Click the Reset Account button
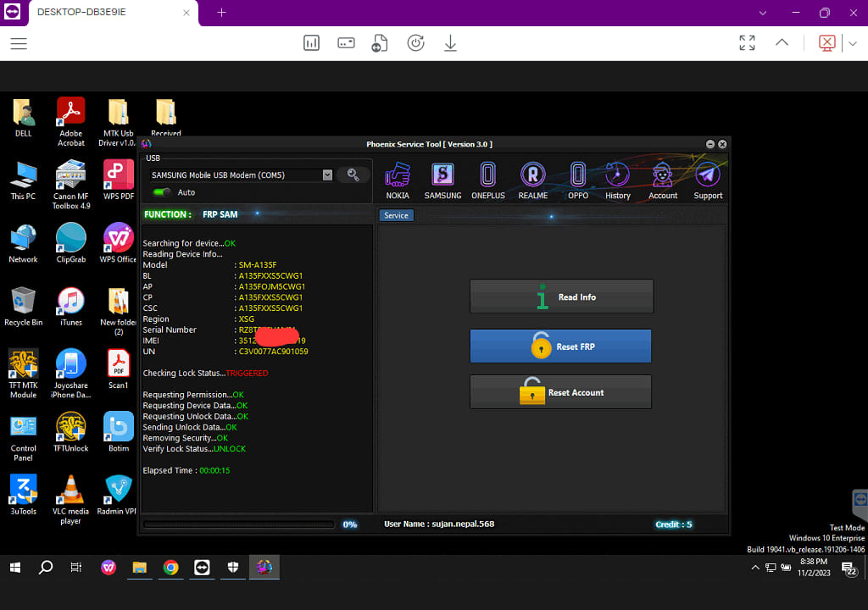Viewport: 868px width, 610px height. coord(560,392)
